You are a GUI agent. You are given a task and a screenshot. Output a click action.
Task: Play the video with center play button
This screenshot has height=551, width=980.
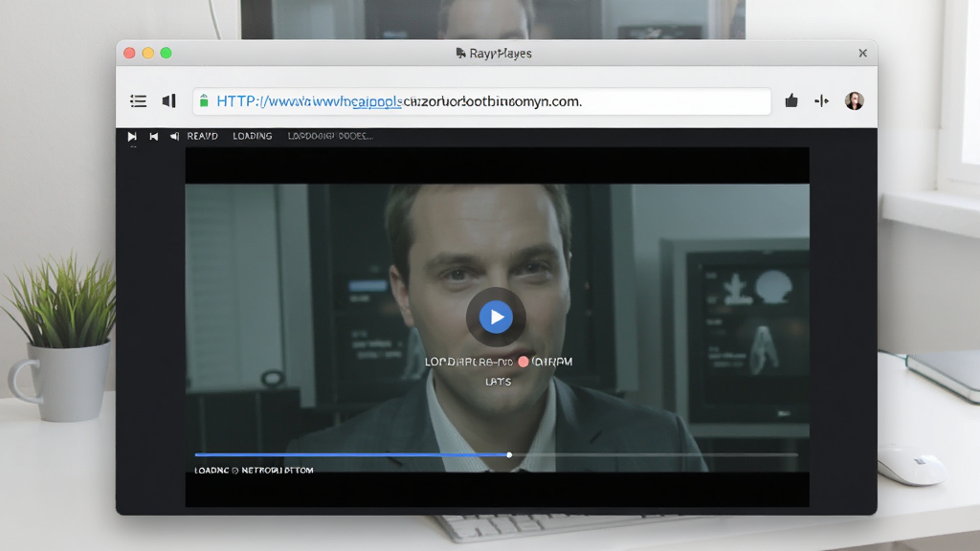[496, 317]
